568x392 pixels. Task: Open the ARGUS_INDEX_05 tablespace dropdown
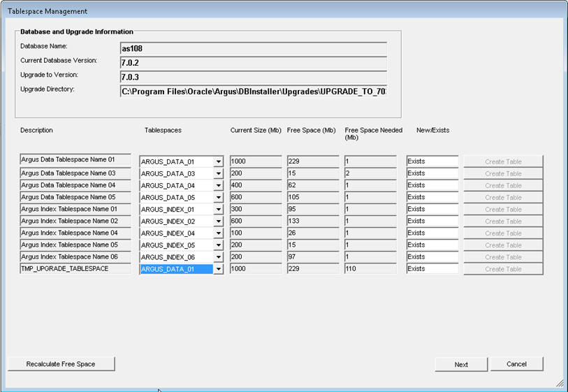(219, 245)
